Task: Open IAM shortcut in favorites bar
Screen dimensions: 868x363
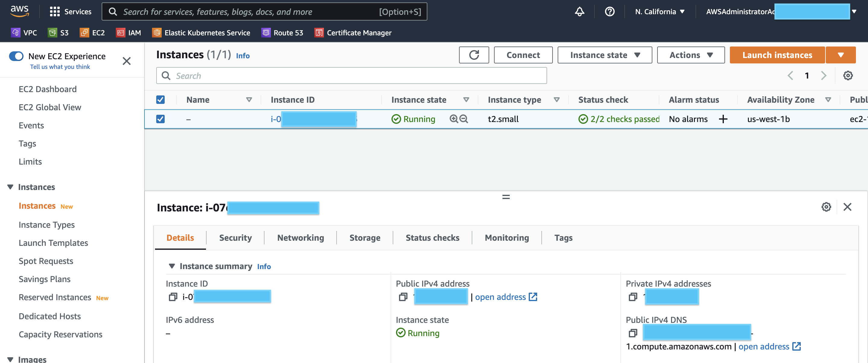Action: 128,33
